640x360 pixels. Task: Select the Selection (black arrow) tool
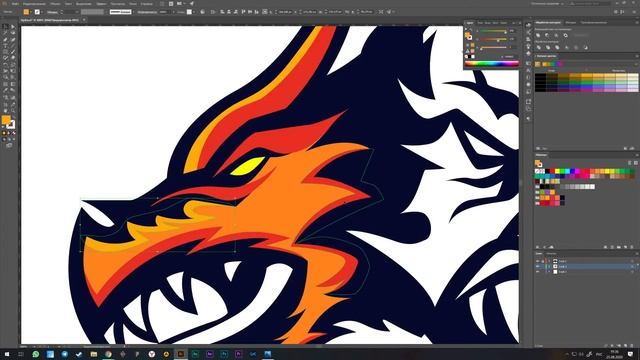point(6,27)
